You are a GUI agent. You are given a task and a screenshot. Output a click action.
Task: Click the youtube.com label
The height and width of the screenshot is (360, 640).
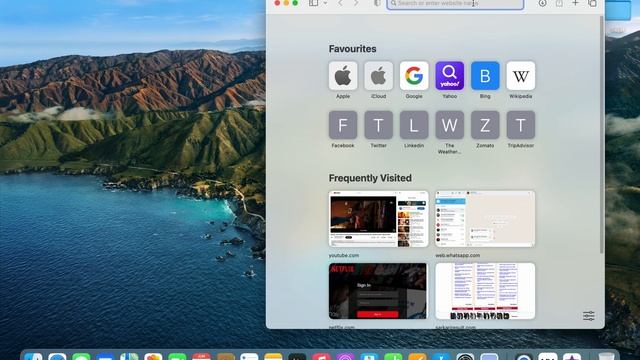[x=344, y=255]
